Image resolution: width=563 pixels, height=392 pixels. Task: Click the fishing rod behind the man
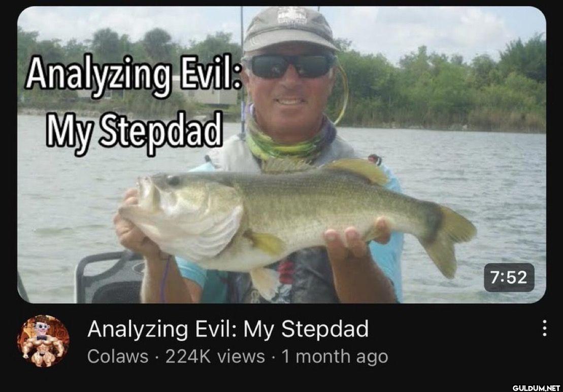click(242, 72)
